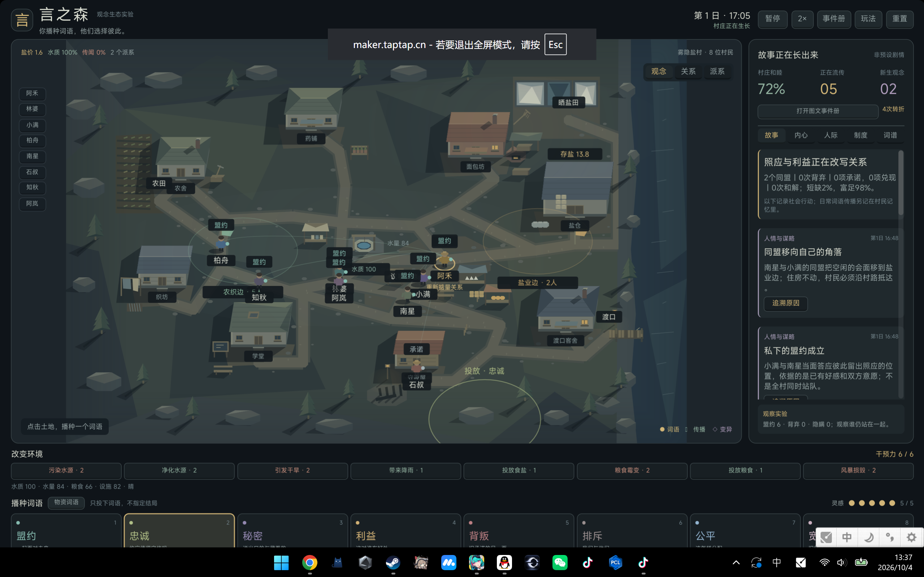Viewport: 924px width, 577px height.
Task: Select villager 知秋 in the sidebar list
Action: [x=32, y=187]
